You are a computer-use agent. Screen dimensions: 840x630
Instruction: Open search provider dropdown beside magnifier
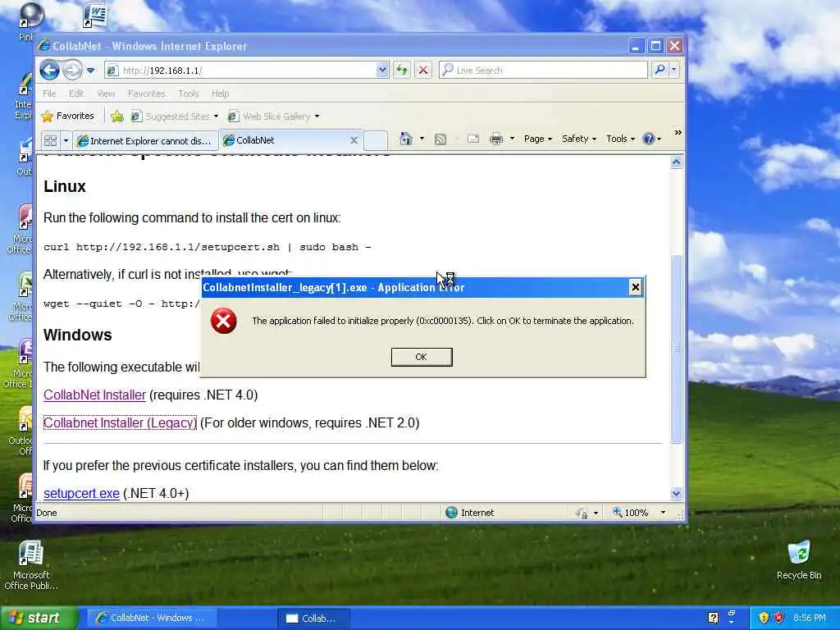tap(674, 70)
